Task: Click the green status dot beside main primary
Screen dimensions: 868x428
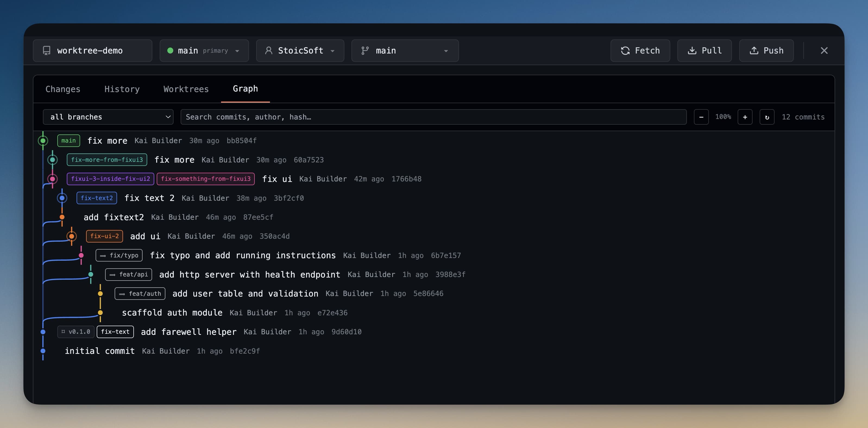Action: [x=171, y=51]
